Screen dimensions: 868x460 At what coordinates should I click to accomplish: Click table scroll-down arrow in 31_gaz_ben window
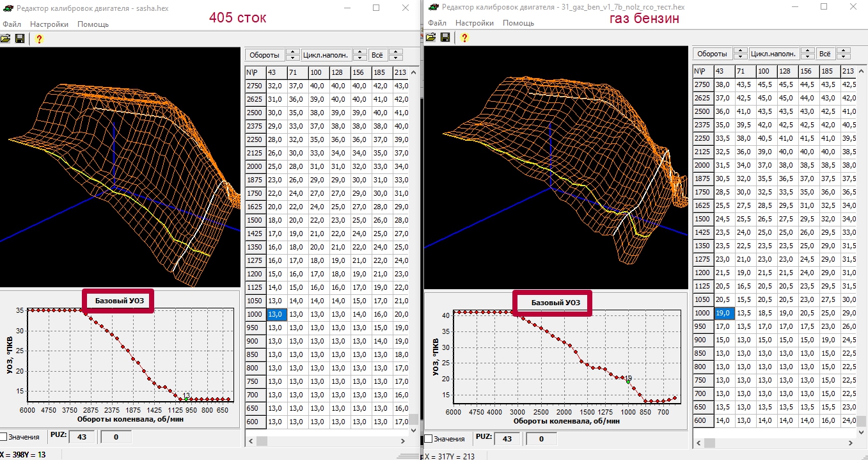pyautogui.click(x=862, y=432)
